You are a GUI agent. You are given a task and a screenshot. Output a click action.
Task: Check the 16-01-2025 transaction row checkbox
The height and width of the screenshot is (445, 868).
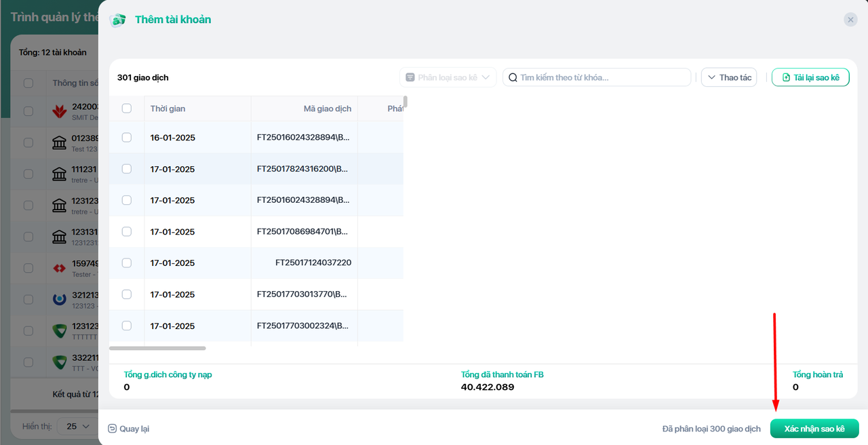[127, 138]
